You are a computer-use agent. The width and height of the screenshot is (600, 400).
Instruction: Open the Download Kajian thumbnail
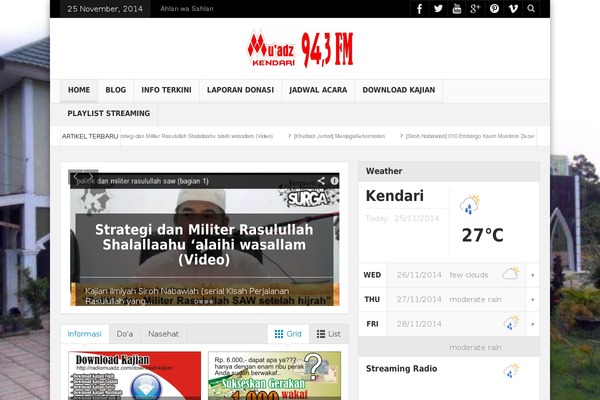(134, 376)
